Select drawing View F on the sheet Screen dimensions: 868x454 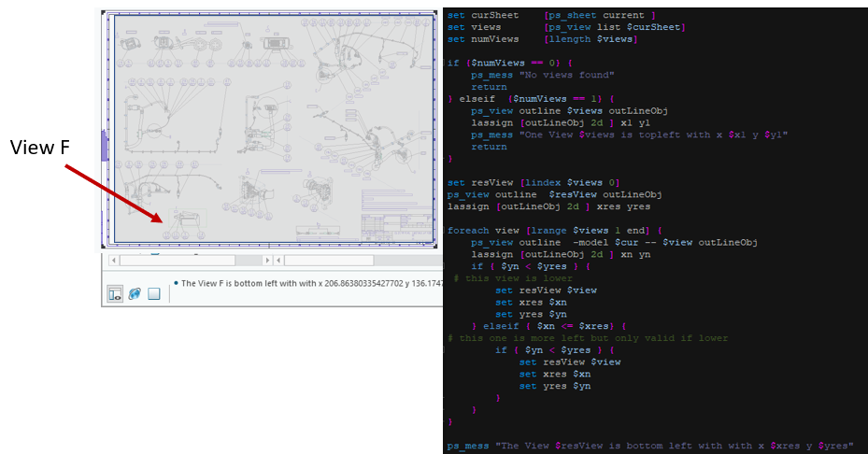click(x=187, y=220)
